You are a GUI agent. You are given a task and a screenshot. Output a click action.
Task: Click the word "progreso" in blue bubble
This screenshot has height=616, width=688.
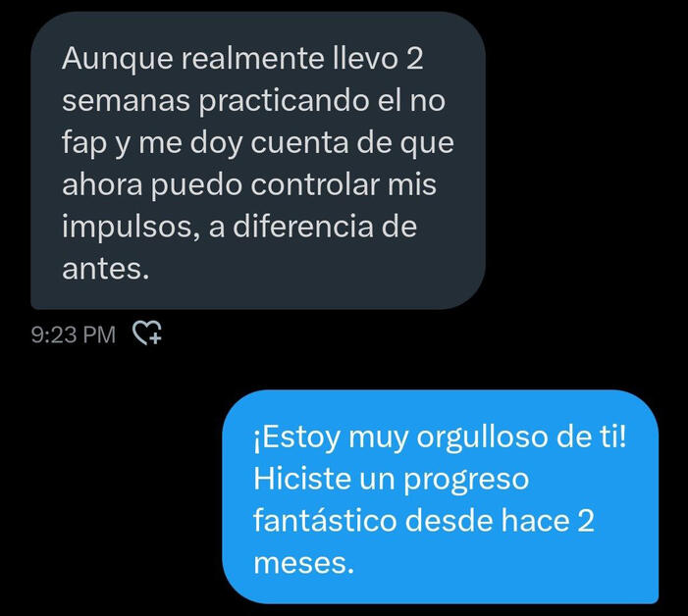click(x=466, y=482)
